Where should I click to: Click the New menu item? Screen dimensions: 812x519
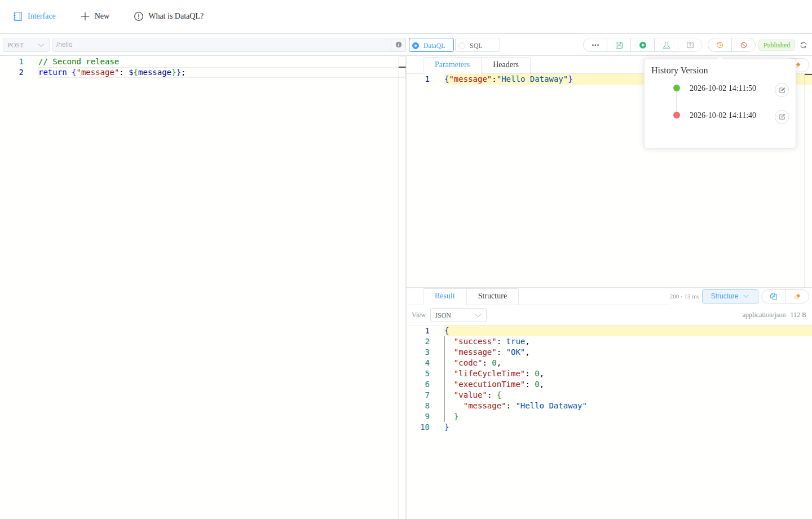(95, 16)
